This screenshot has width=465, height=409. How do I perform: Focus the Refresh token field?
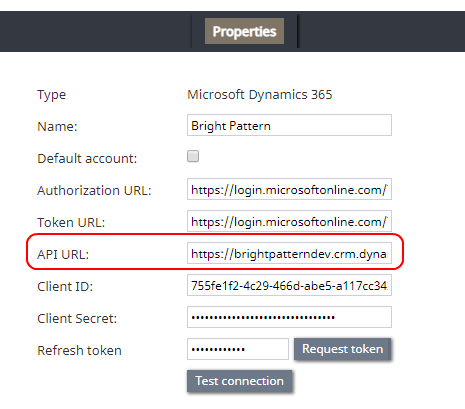point(238,349)
